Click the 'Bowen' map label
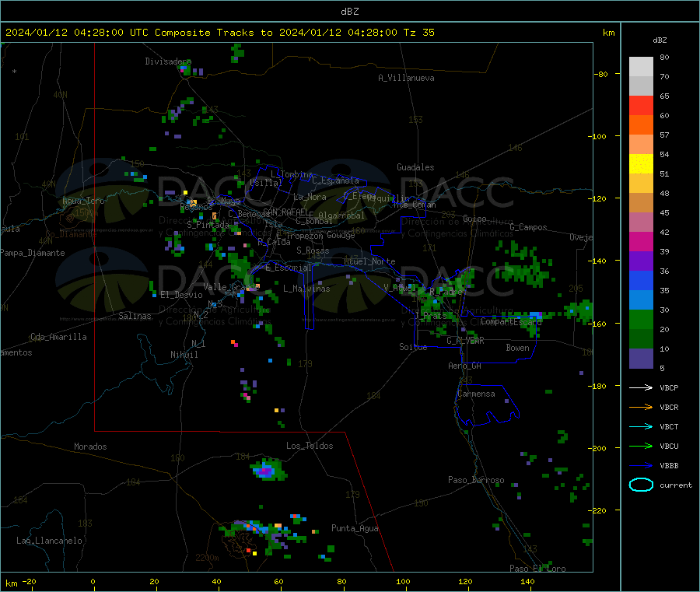 [517, 348]
